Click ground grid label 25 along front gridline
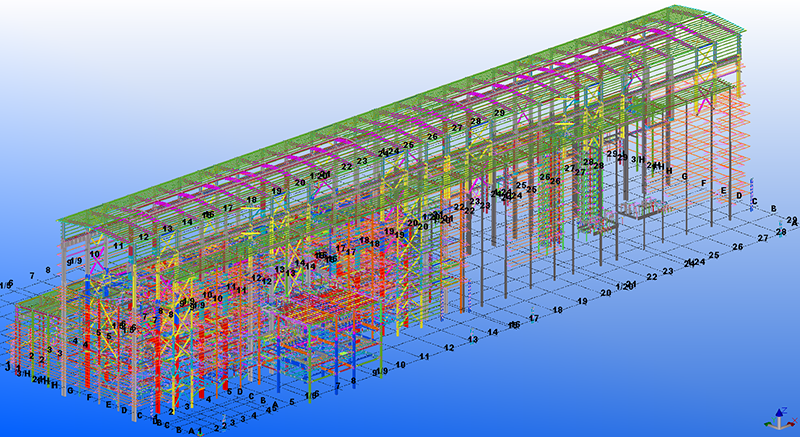The image size is (800, 437). coord(714,256)
